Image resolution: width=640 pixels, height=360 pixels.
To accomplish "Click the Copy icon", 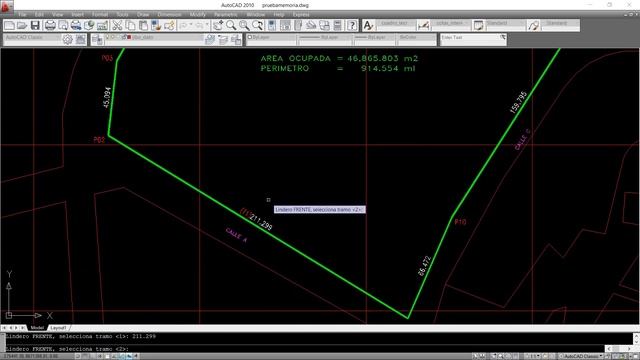I will tap(130, 26).
